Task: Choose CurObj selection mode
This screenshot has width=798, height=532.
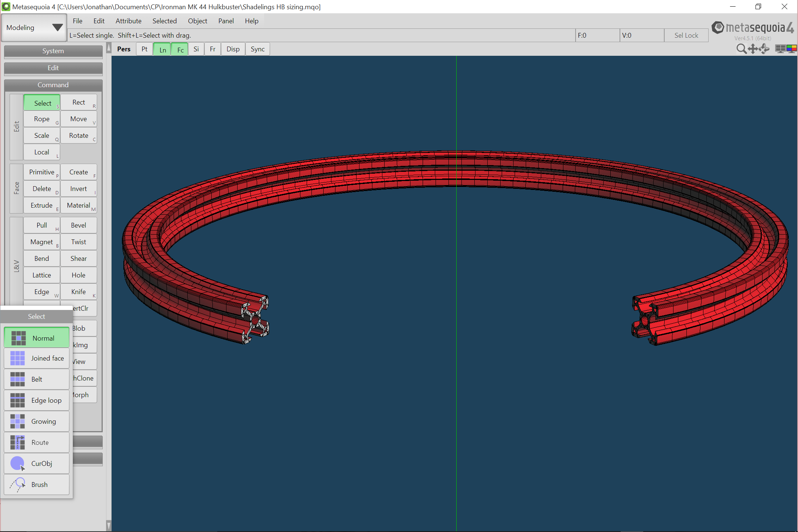Action: click(x=37, y=464)
